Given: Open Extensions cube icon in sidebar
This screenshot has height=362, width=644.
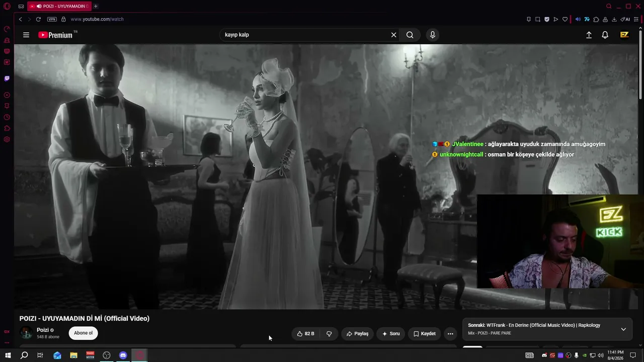Looking at the screenshot, I should (7, 128).
